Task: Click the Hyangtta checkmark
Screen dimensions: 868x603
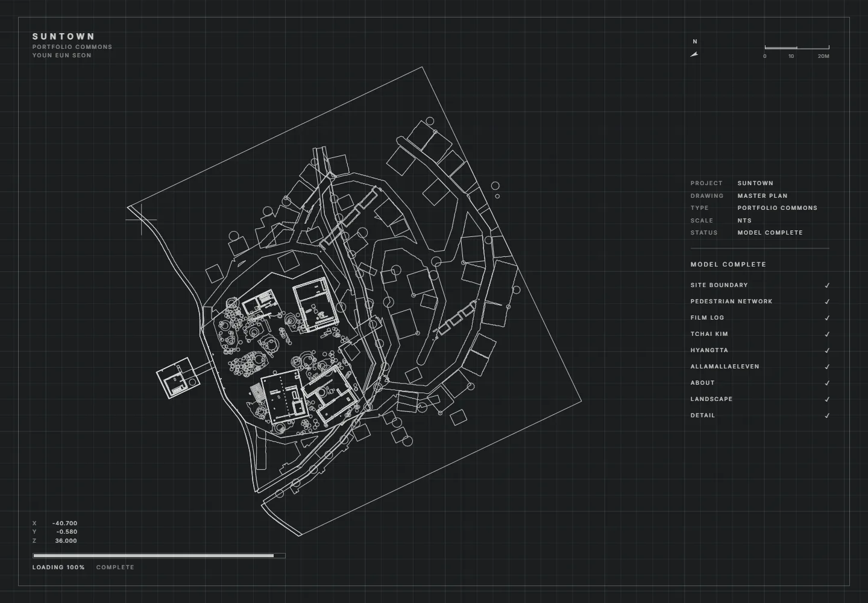Action: pyautogui.click(x=827, y=350)
